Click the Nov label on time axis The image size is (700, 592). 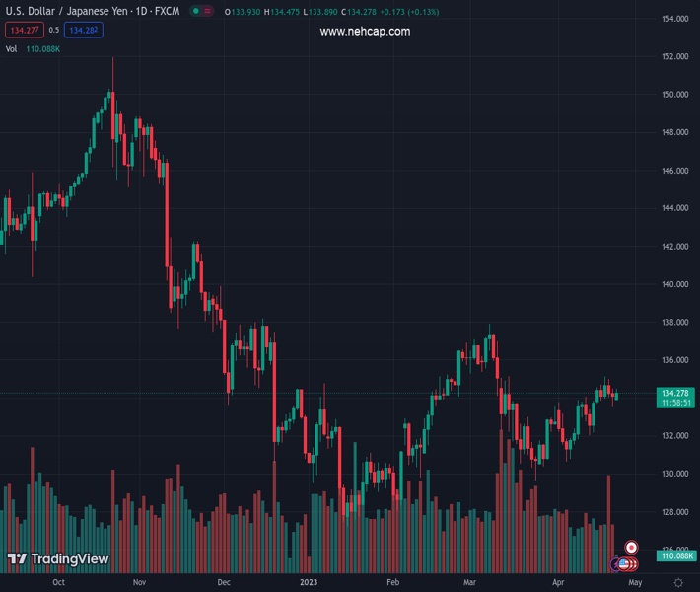tap(139, 582)
